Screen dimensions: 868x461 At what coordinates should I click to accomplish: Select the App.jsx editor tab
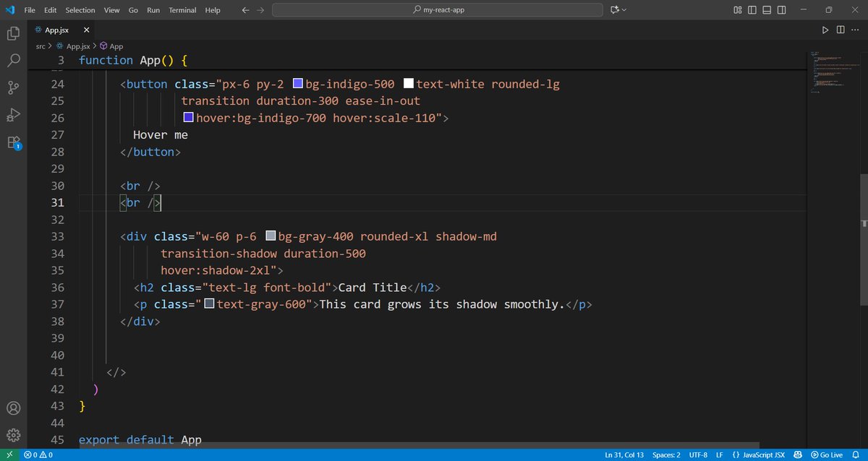coord(61,30)
